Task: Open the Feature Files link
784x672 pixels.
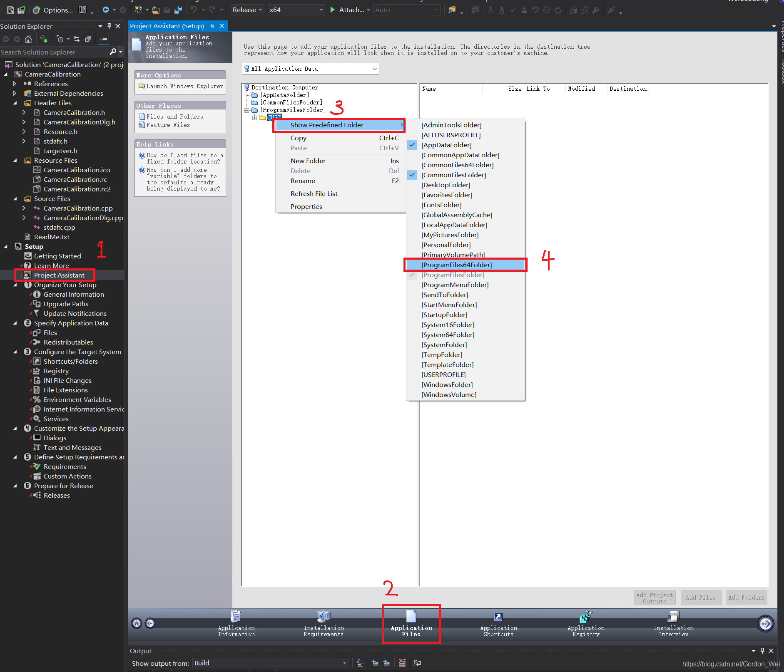Action: [168, 125]
